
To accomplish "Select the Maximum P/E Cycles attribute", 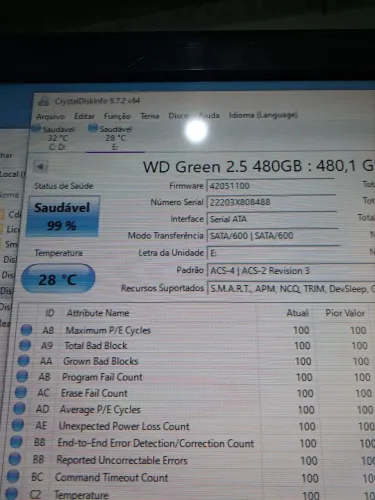I will (x=108, y=330).
